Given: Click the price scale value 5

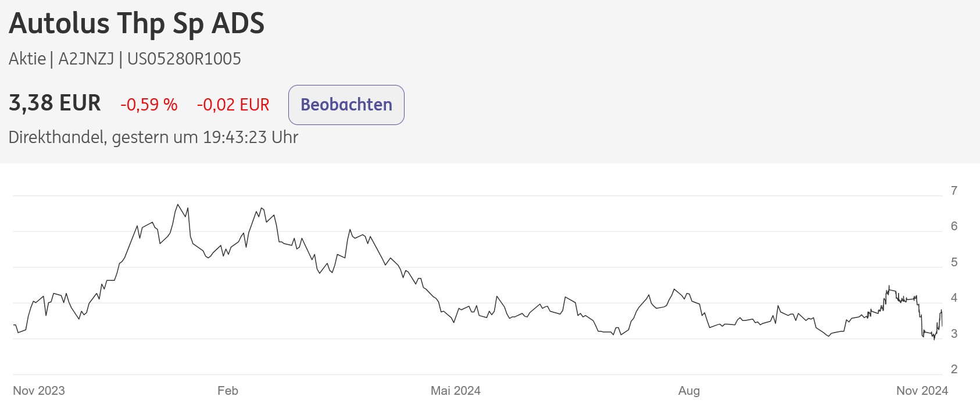Looking at the screenshot, I should coord(956,262).
